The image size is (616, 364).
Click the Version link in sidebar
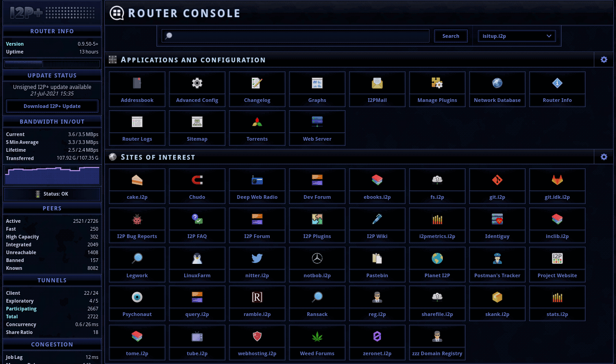(15, 44)
